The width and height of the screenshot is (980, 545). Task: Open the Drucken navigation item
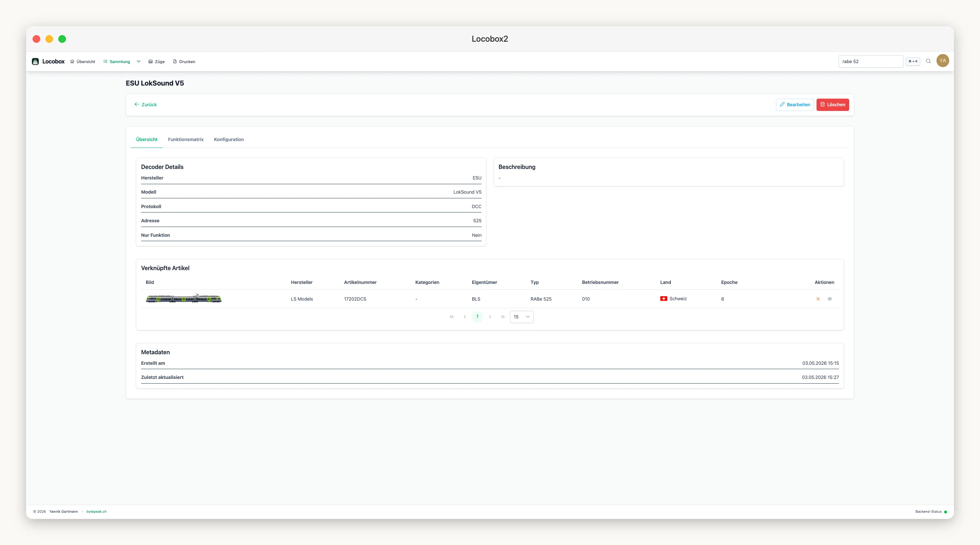pos(184,62)
